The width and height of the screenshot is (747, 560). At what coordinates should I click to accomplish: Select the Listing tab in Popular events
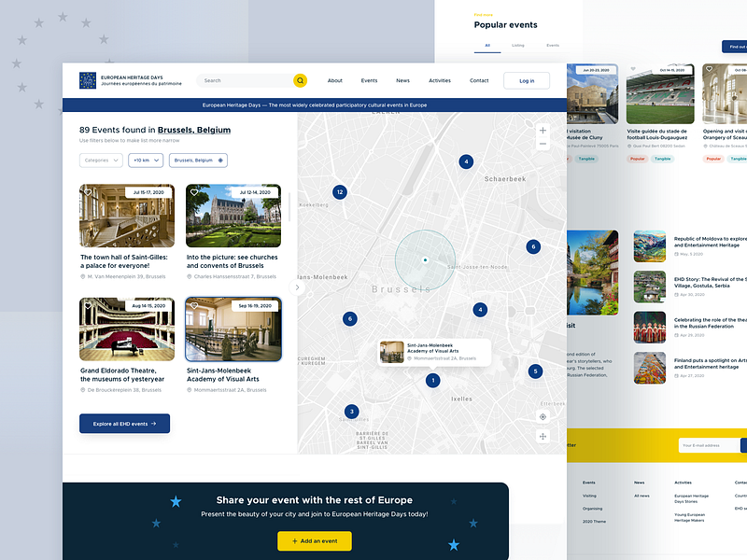pos(518,46)
